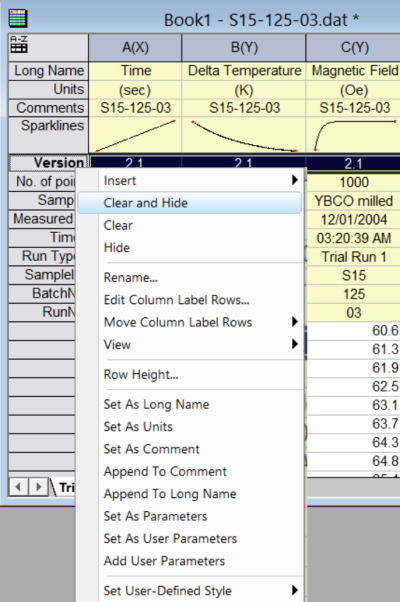Select the A(X) column header
This screenshot has height=602, width=400.
pyautogui.click(x=135, y=48)
